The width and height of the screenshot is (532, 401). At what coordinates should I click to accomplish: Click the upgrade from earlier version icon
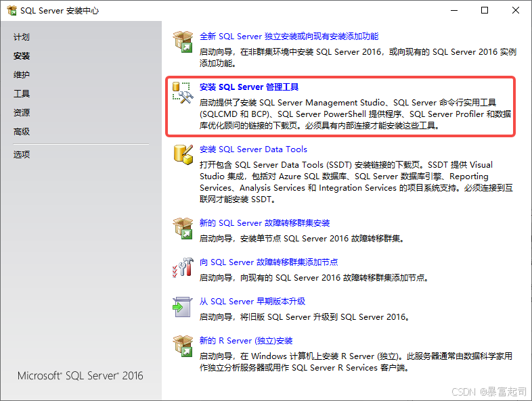183,306
